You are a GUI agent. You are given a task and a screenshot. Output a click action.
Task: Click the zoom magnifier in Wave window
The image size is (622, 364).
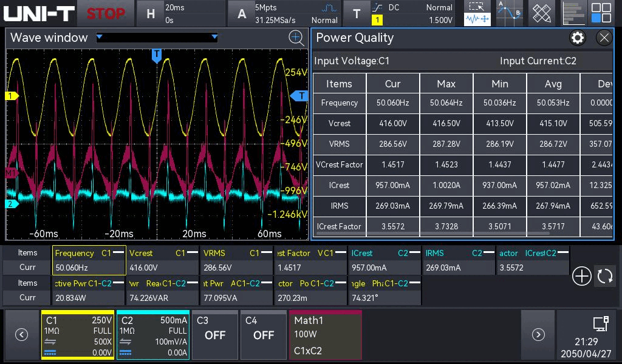[x=296, y=38]
